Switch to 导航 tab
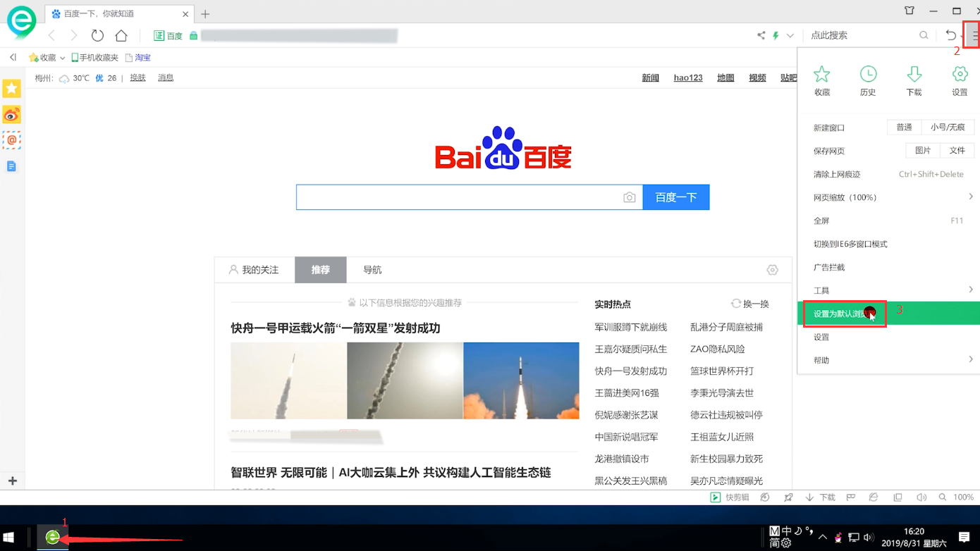The image size is (980, 551). tap(372, 270)
